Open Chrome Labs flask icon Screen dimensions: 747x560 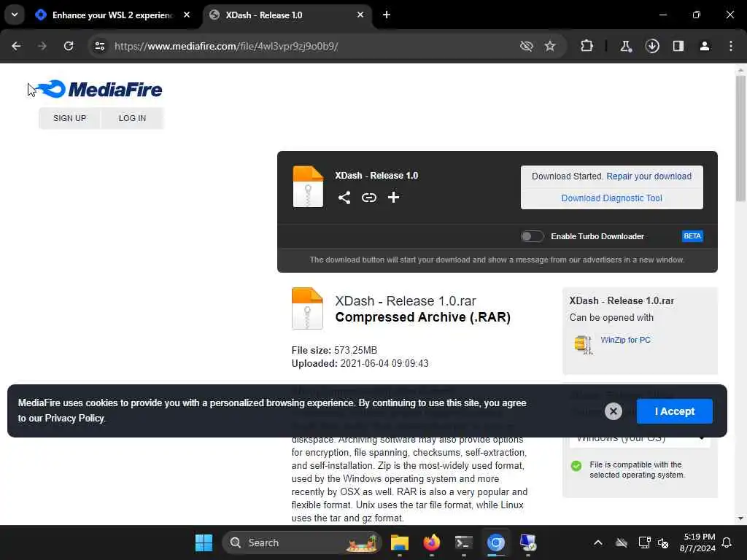tap(625, 46)
